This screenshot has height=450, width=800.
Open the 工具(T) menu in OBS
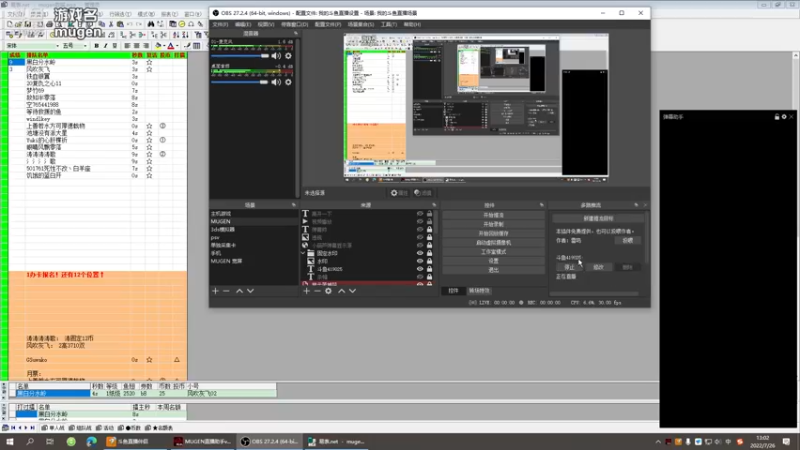pyautogui.click(x=389, y=24)
